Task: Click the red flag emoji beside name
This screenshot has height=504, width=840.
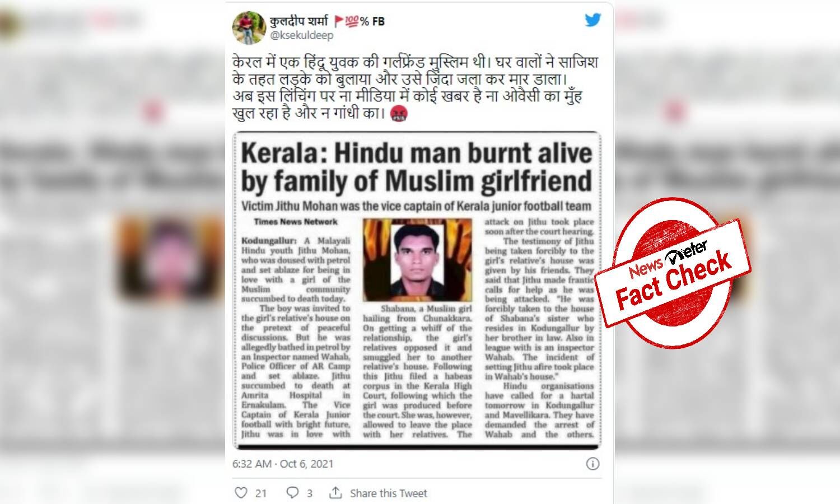Action: click(338, 21)
